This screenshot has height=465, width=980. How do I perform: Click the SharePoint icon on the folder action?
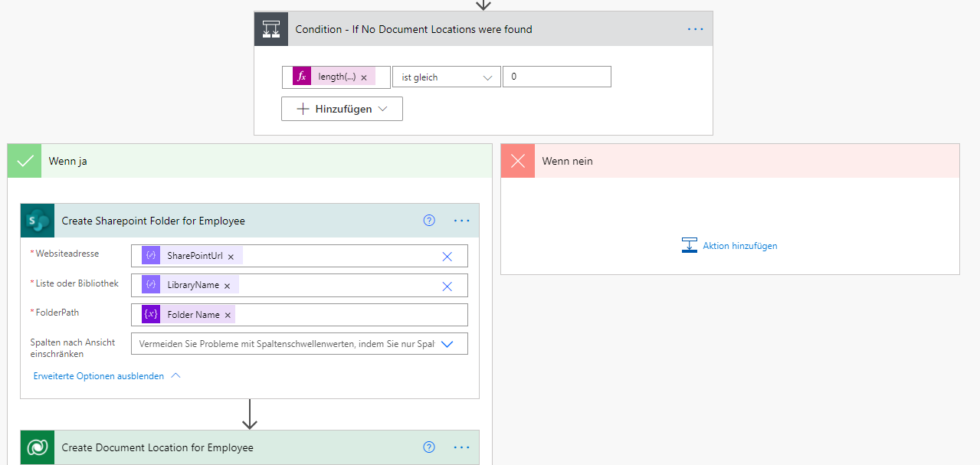[x=38, y=221]
